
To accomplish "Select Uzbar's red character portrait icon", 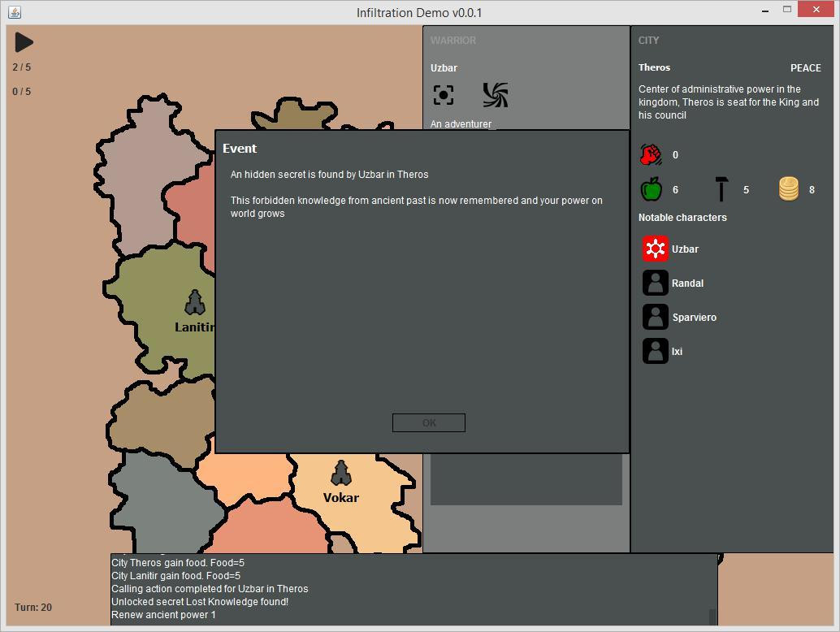I will [655, 249].
